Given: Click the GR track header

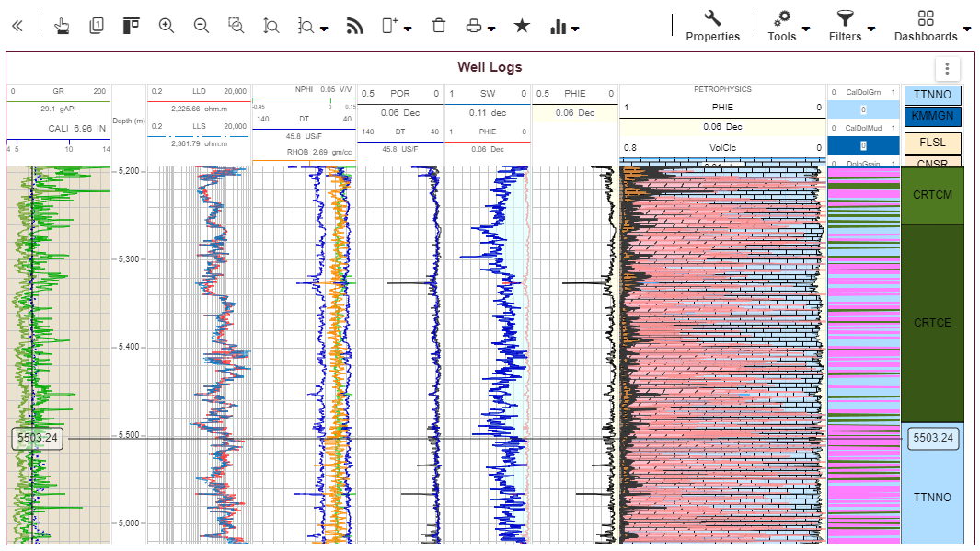Looking at the screenshot, I should 58,91.
